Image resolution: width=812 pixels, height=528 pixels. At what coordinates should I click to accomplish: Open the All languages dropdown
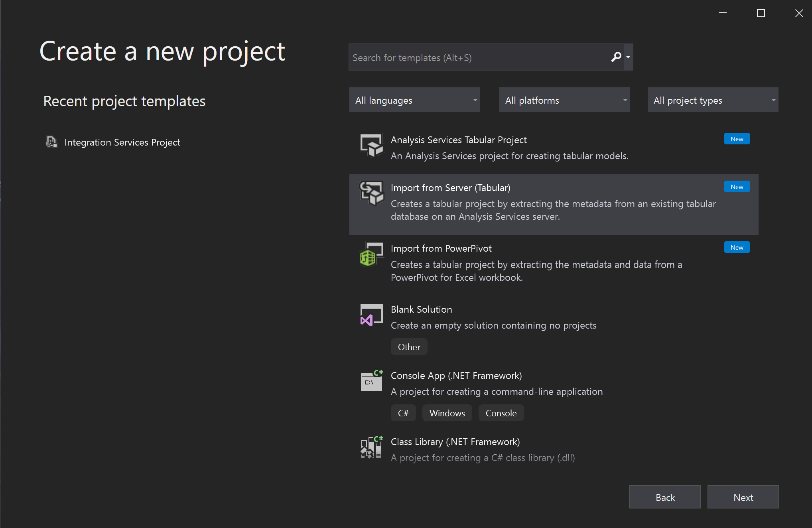pos(415,100)
